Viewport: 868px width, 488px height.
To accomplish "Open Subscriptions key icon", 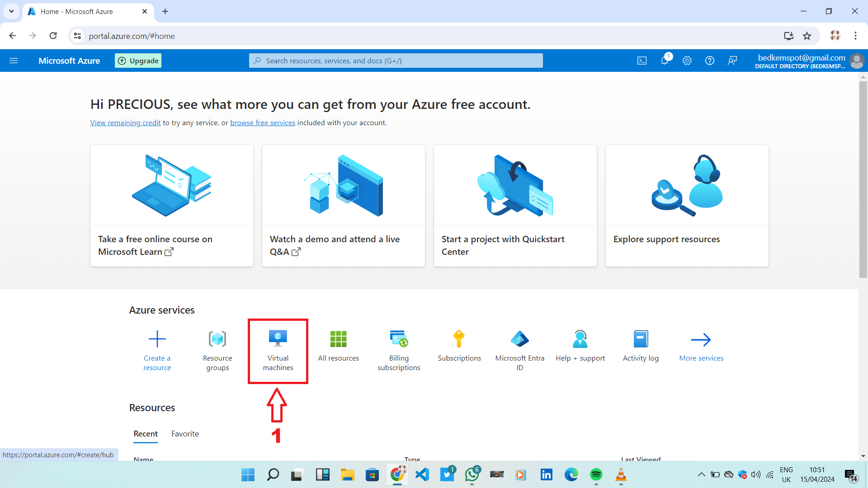I will [x=459, y=339].
